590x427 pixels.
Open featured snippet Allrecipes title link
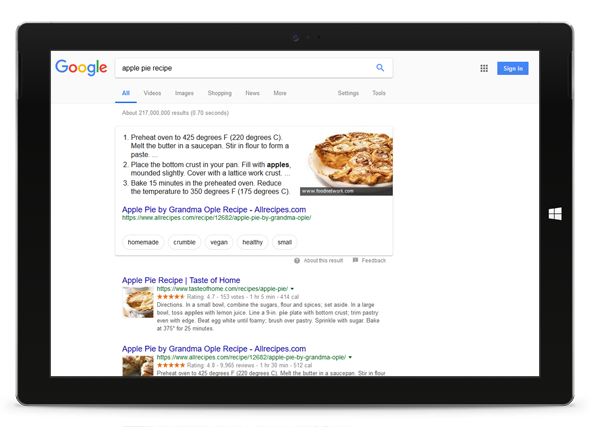[x=214, y=210]
